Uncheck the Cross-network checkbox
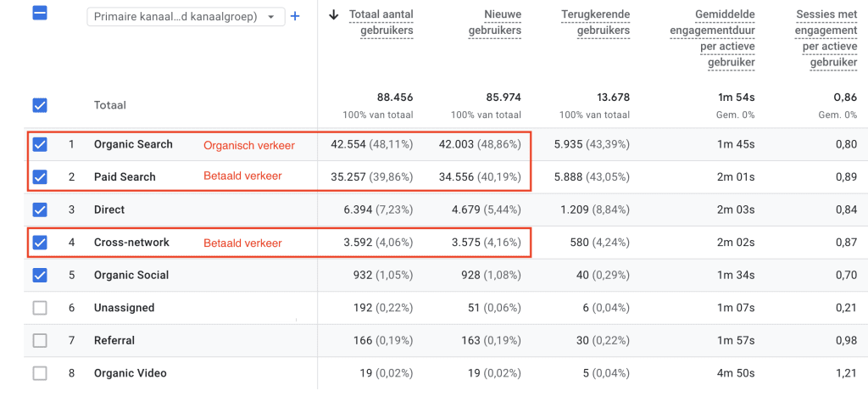 click(39, 243)
